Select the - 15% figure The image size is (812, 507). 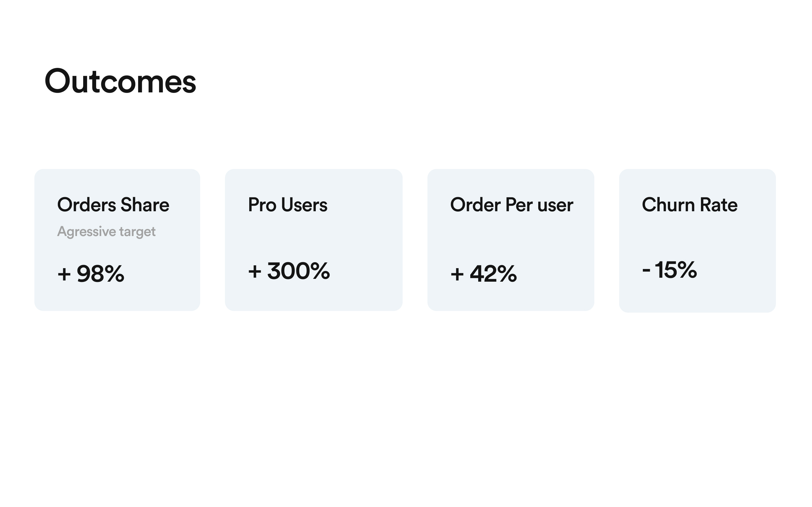(x=669, y=270)
